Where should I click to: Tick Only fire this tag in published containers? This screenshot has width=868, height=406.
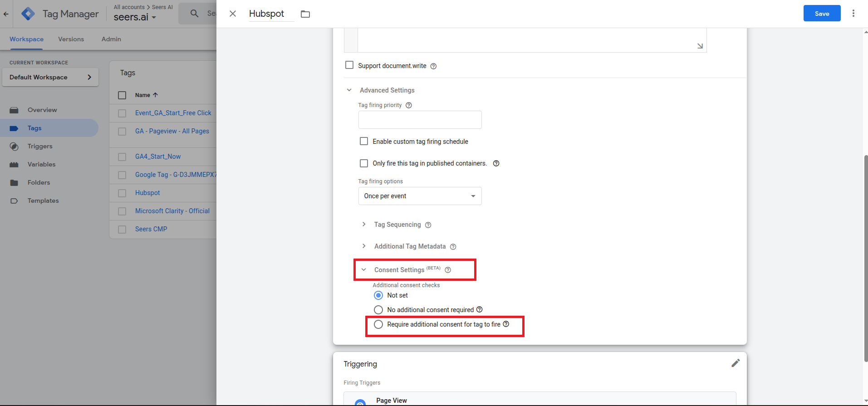tap(364, 163)
